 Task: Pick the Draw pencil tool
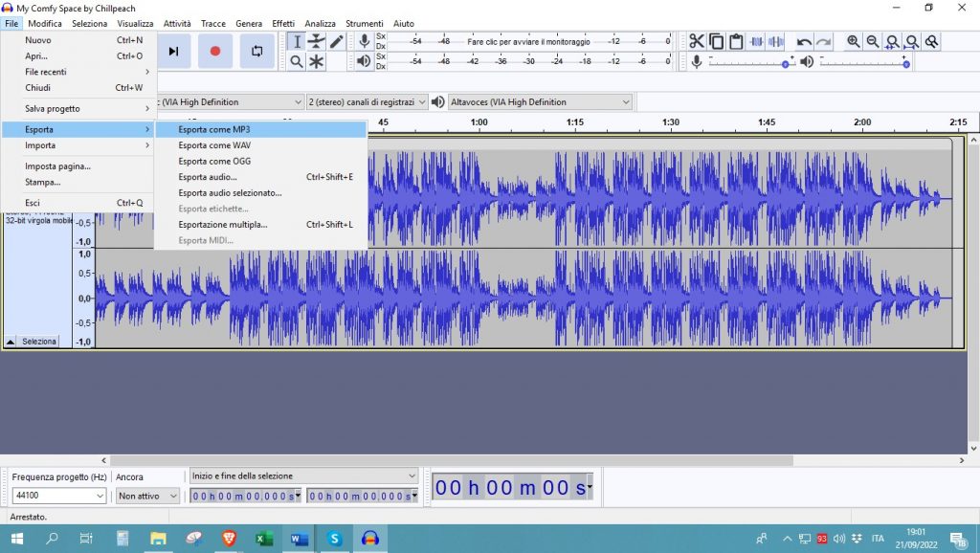[x=337, y=41]
